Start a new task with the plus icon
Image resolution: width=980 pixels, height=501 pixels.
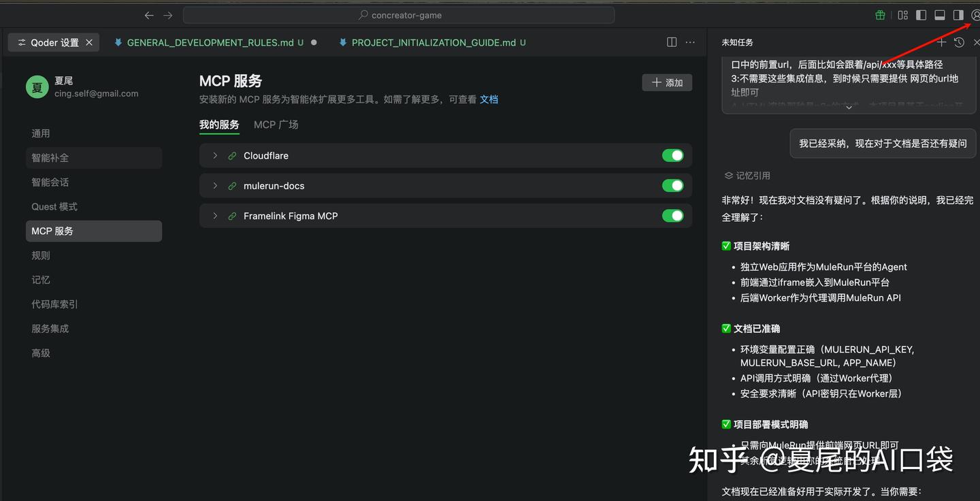(941, 42)
